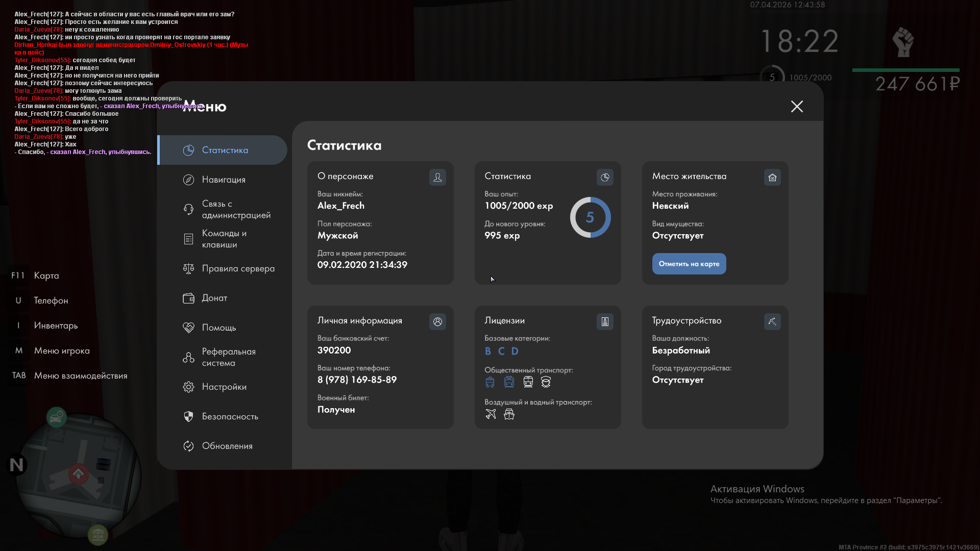Click the level 5 experience progress ring

click(590, 217)
